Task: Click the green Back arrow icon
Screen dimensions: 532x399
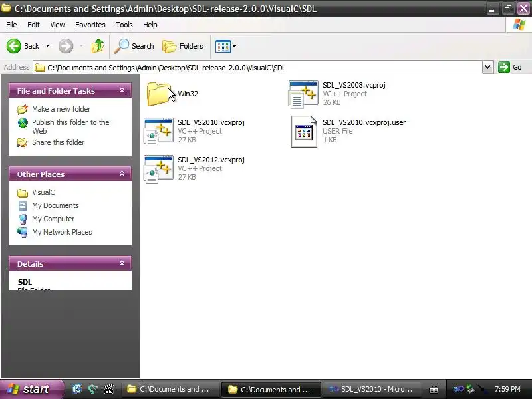Action: pos(14,46)
